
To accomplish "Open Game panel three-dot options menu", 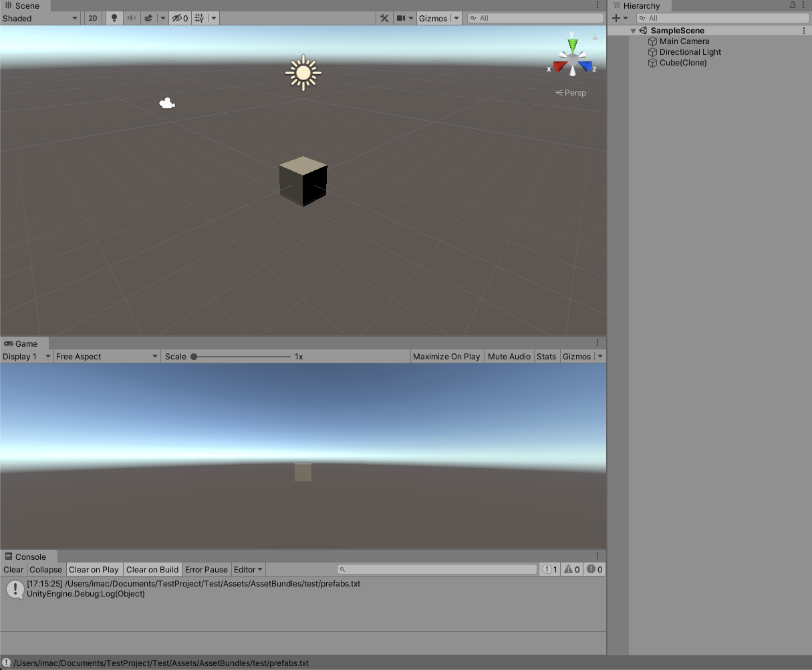I will pyautogui.click(x=597, y=343).
